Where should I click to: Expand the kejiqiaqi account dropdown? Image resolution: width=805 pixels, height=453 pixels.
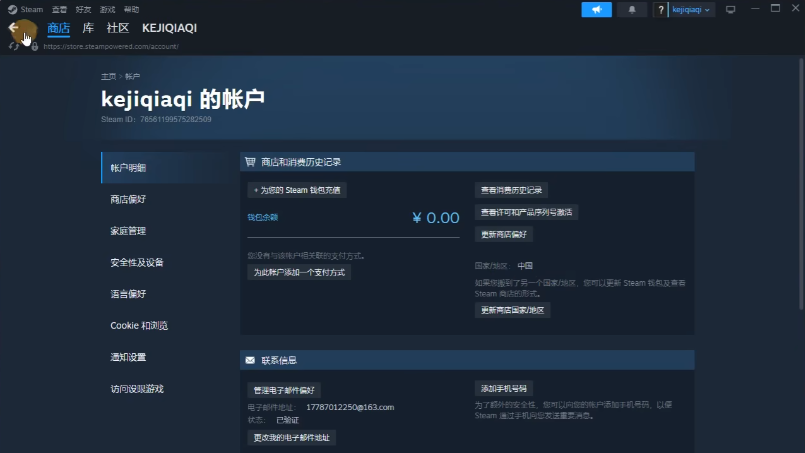pyautogui.click(x=692, y=9)
